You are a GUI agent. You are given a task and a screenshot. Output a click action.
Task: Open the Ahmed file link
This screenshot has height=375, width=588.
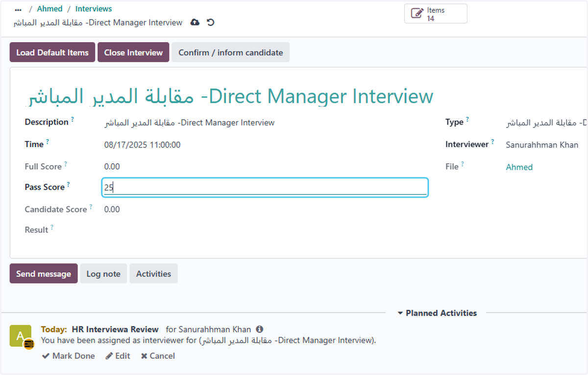[519, 167]
